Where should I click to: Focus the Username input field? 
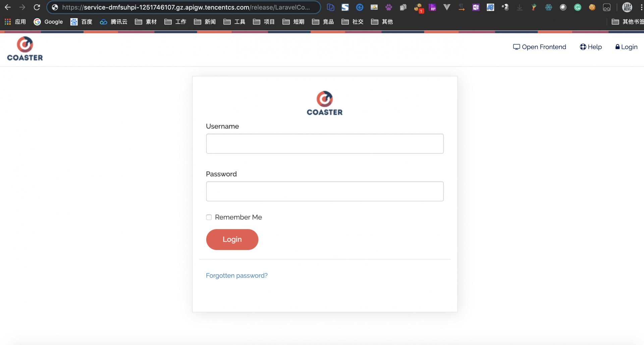(325, 144)
